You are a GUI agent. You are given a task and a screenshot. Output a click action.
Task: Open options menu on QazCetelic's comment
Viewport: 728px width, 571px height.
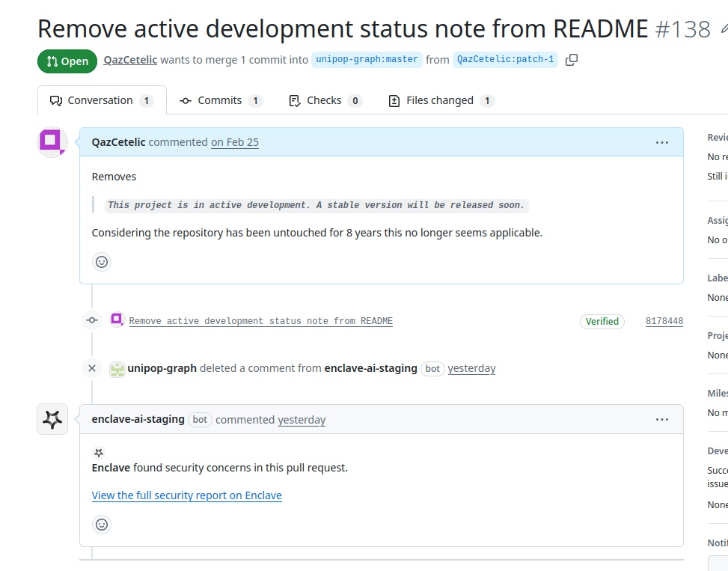tap(661, 142)
